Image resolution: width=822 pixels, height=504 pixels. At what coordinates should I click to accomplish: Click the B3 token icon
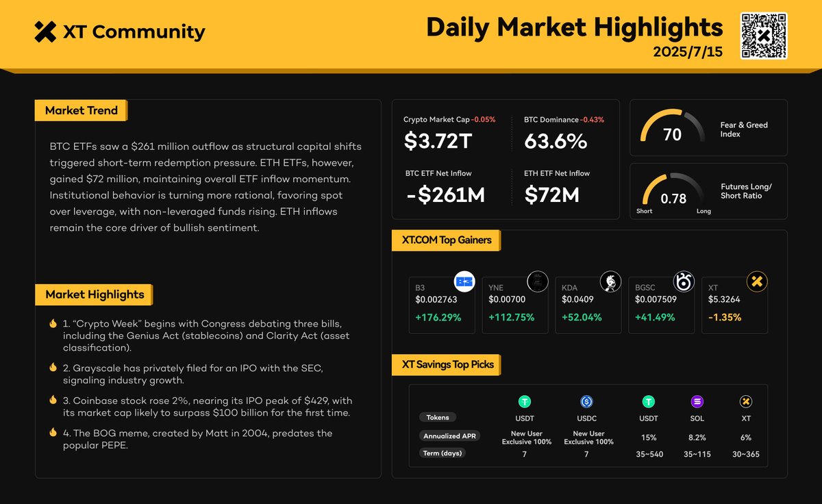click(464, 281)
